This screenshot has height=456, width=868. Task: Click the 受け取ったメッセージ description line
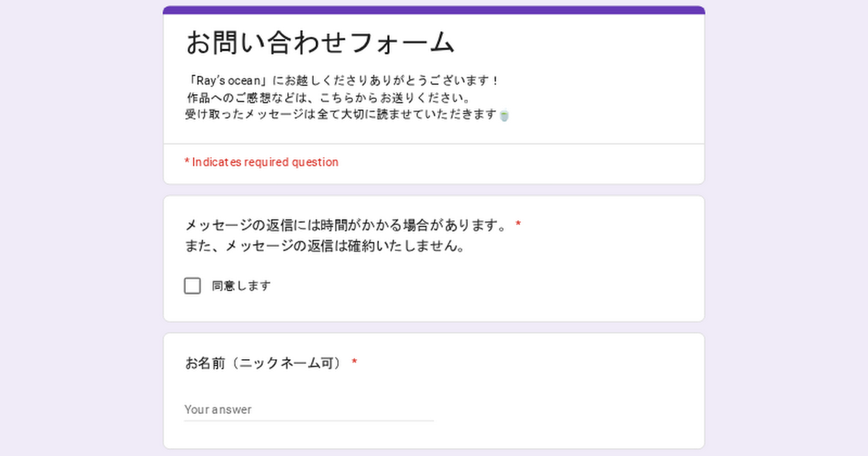point(341,114)
